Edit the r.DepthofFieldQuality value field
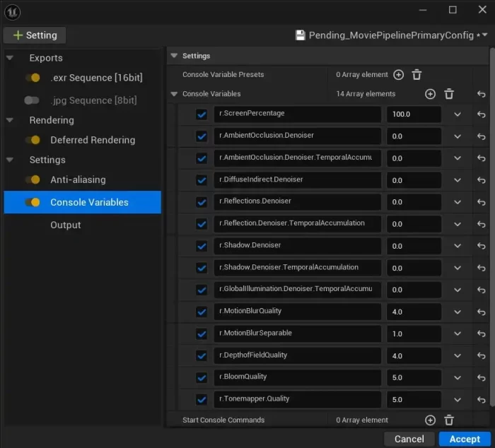Viewport: 495px width, 448px height. tap(414, 355)
